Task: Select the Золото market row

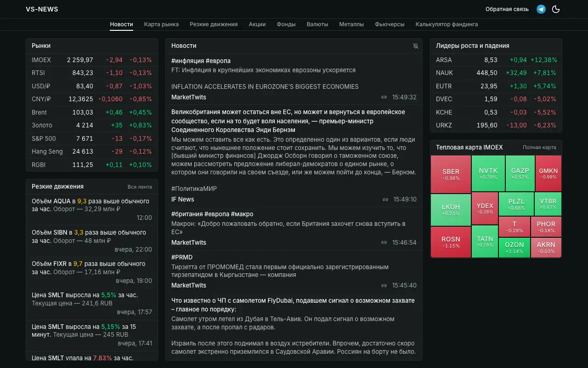Action: [92, 125]
